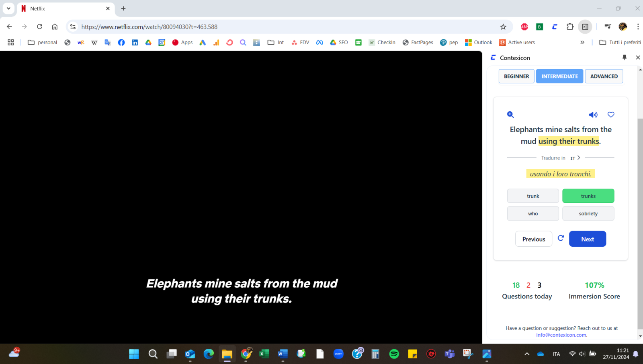Select ADVANCED difficulty mode
643x364 pixels.
pos(604,76)
